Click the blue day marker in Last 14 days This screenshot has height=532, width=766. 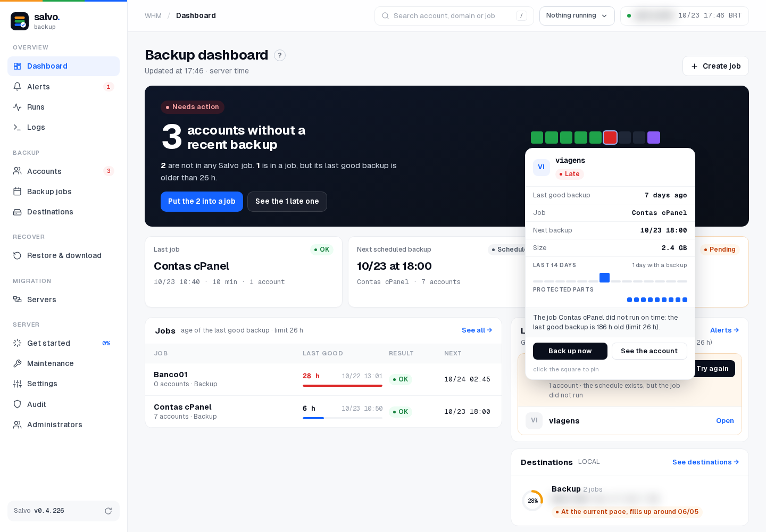point(604,278)
